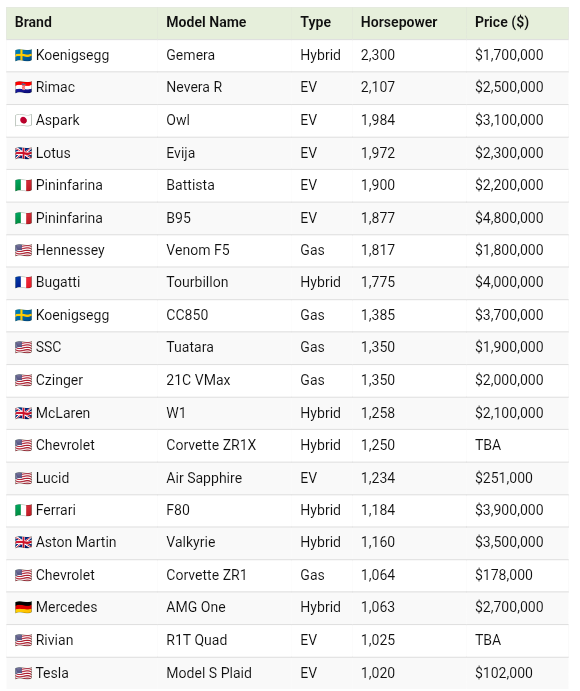
Task: Select the Tourbillon model name cell
Action: [x=224, y=282]
